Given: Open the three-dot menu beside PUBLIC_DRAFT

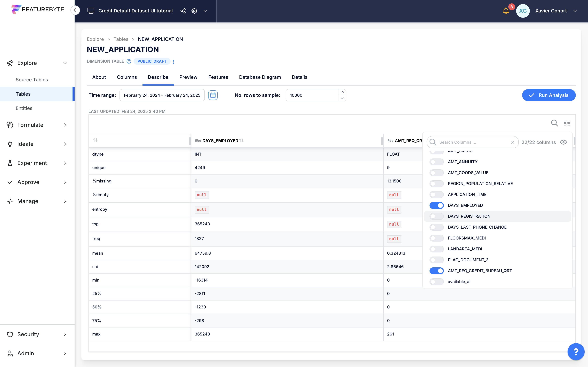Looking at the screenshot, I should pos(173,62).
